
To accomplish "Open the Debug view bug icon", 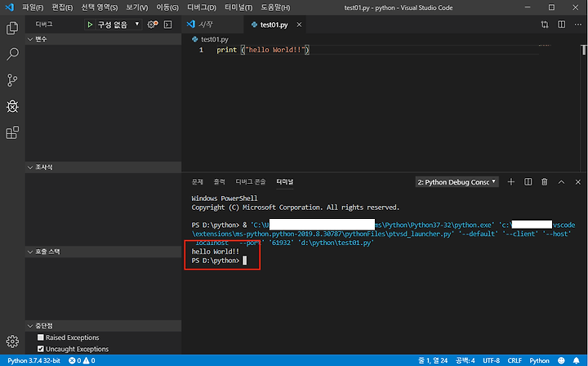I will tap(12, 106).
